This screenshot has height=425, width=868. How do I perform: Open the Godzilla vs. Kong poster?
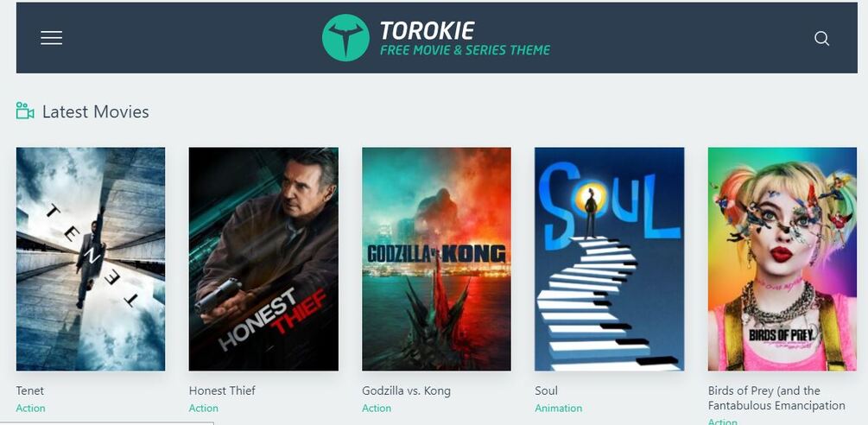click(x=436, y=259)
